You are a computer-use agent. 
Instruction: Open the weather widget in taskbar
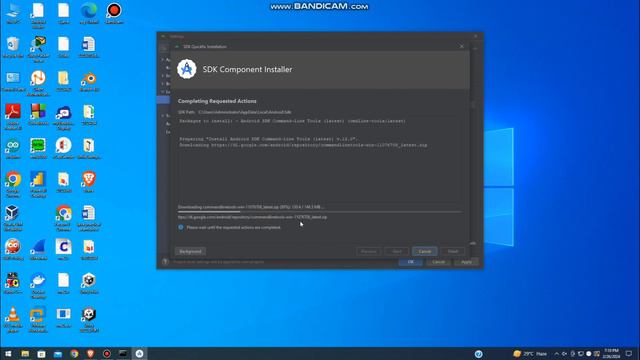pos(530,354)
